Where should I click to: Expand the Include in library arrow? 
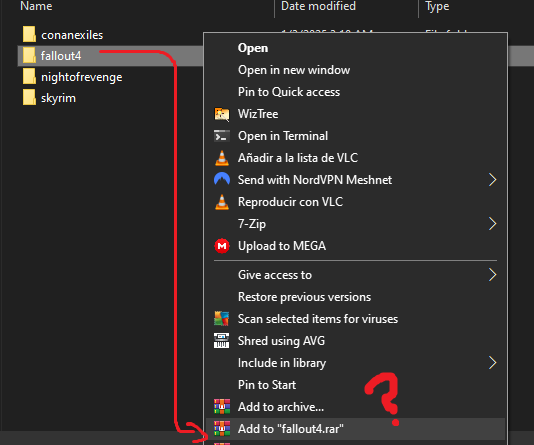(492, 363)
